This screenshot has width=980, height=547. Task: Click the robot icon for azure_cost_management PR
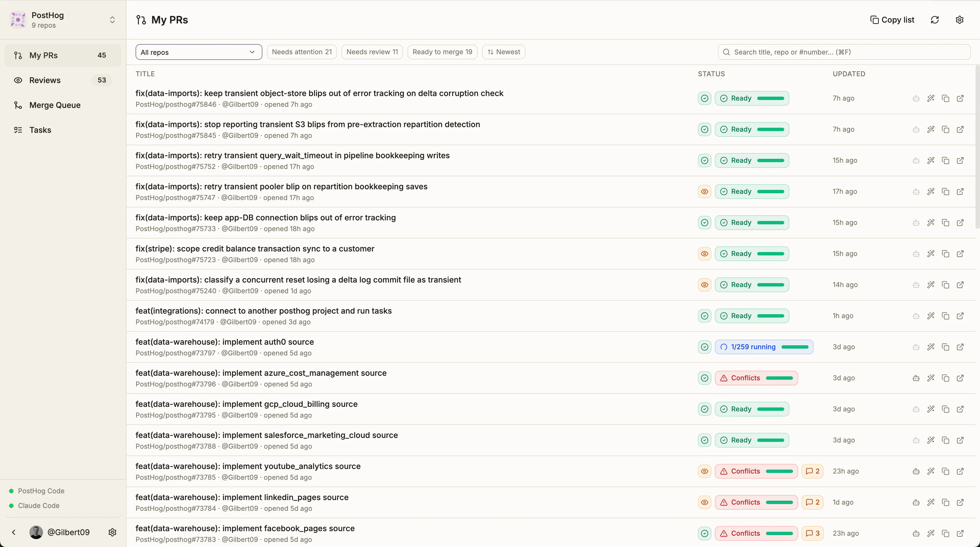pyautogui.click(x=916, y=378)
